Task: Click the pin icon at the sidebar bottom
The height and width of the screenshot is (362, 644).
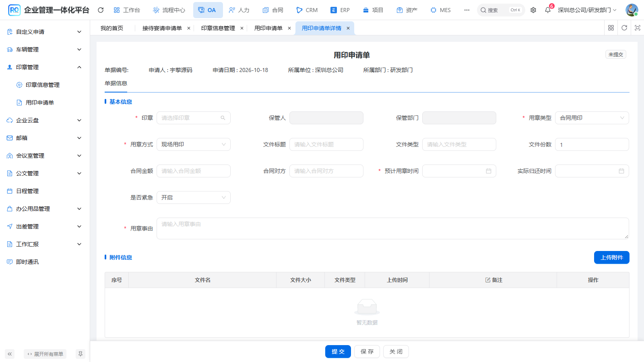Action: (x=80, y=354)
